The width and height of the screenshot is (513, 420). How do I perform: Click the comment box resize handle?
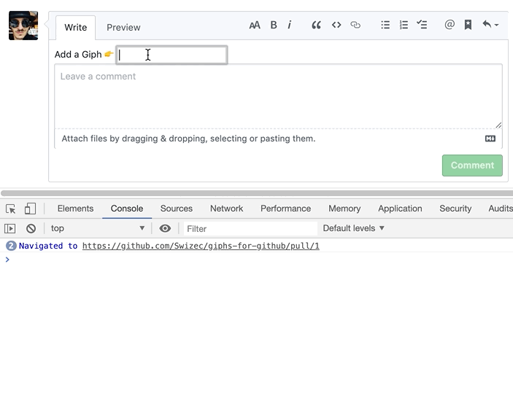[498, 125]
